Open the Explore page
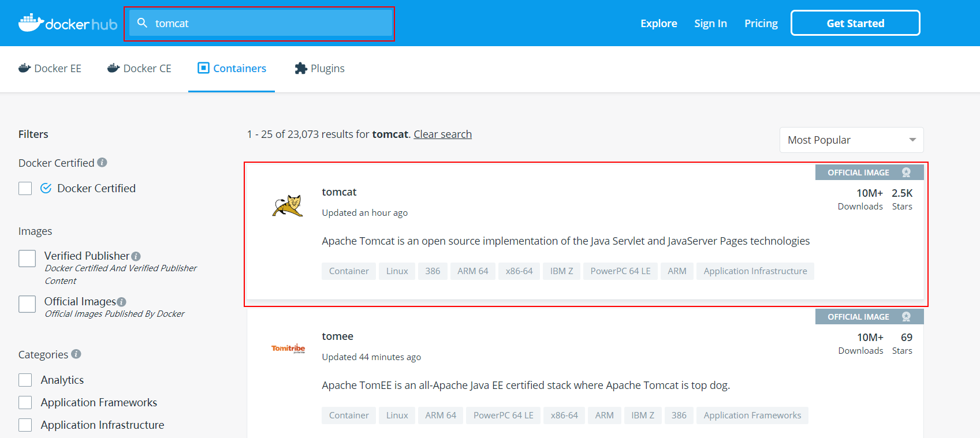 (x=658, y=23)
